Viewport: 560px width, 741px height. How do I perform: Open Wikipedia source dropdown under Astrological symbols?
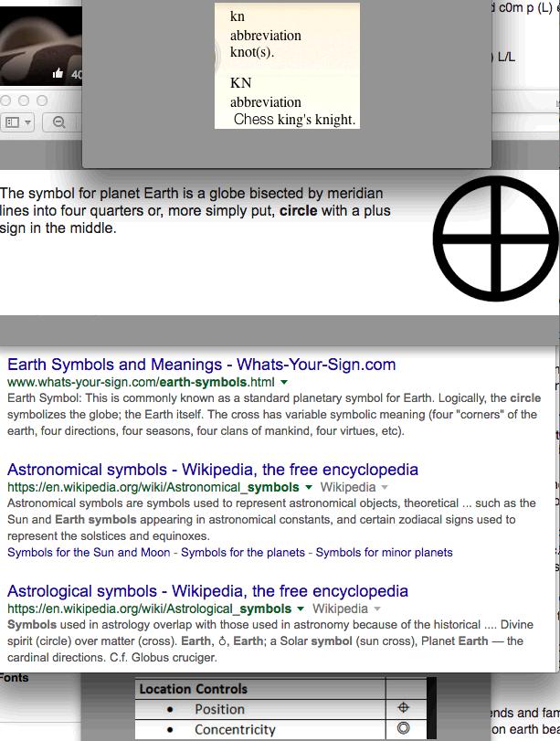coord(346,609)
